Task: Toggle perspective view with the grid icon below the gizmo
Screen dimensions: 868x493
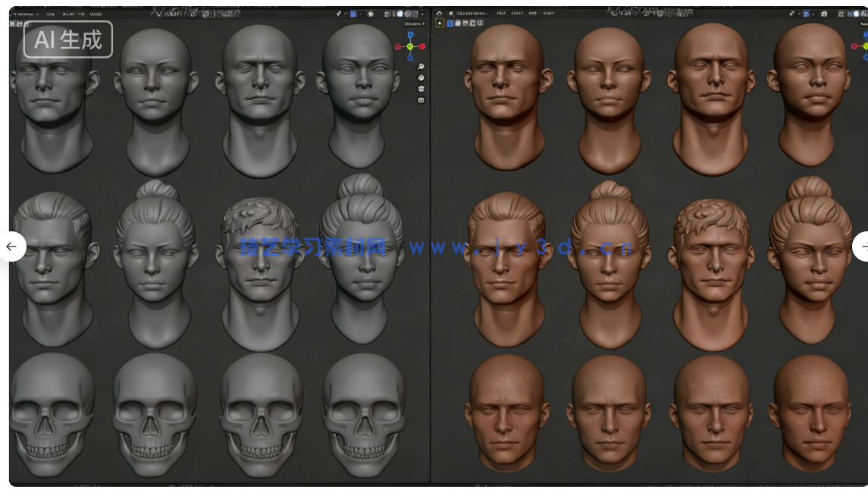Action: coord(419,99)
